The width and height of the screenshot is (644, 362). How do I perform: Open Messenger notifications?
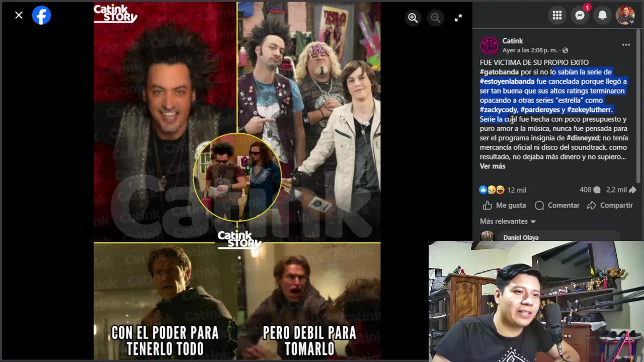(580, 16)
